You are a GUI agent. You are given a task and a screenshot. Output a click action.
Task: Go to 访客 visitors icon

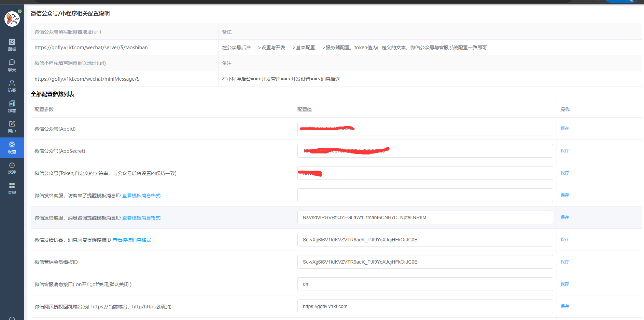pos(12,85)
